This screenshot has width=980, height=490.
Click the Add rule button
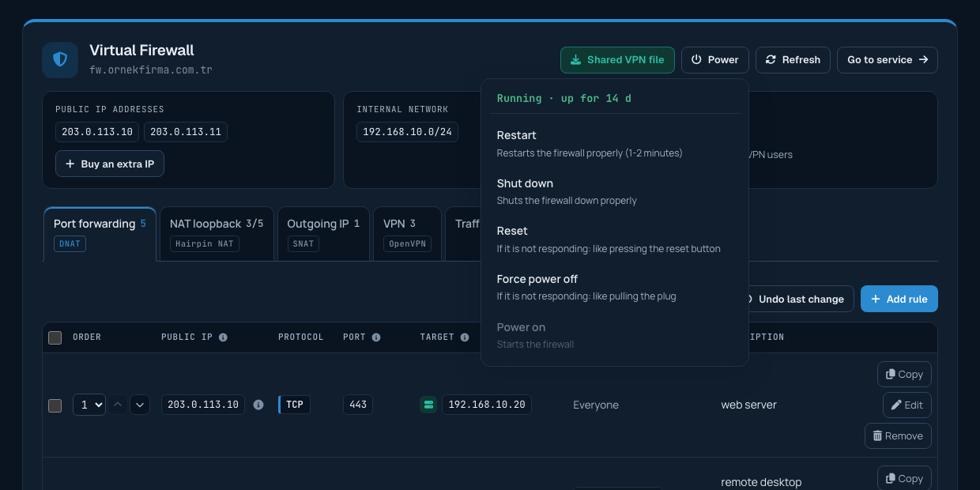click(x=899, y=299)
